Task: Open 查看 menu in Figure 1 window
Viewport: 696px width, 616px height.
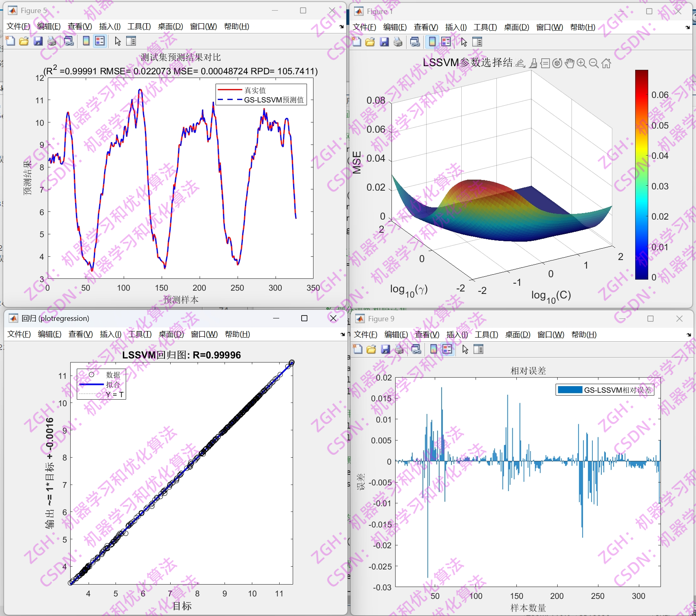Action: pos(426,27)
